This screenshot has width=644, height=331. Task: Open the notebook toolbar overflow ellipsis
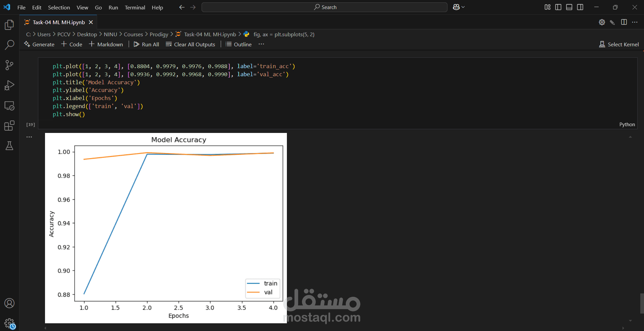click(x=261, y=44)
